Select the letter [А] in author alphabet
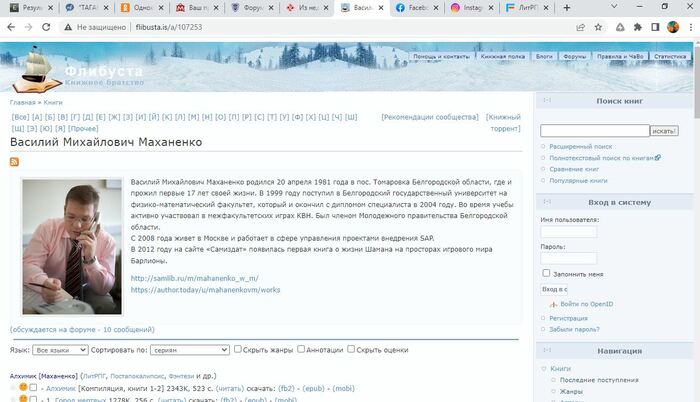 click(37, 117)
